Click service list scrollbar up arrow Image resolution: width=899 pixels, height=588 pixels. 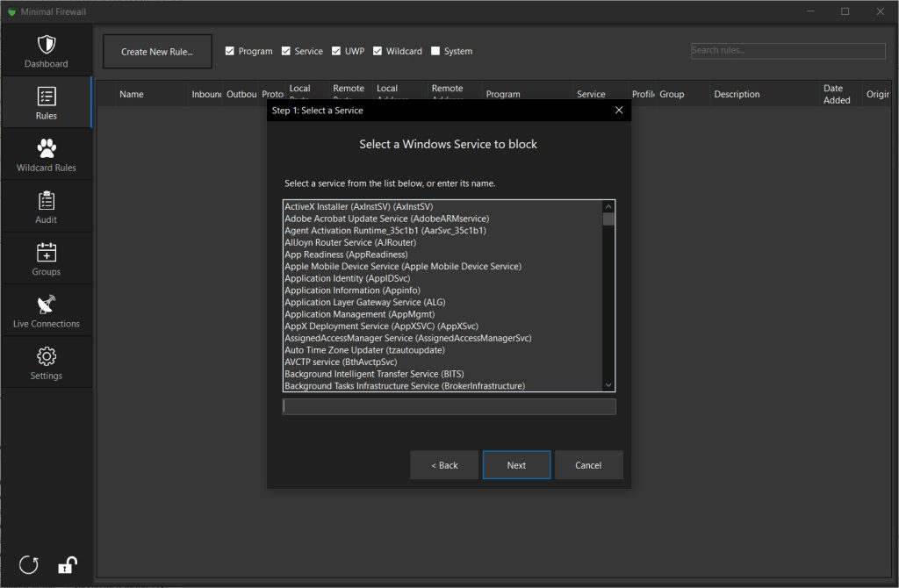click(x=609, y=206)
